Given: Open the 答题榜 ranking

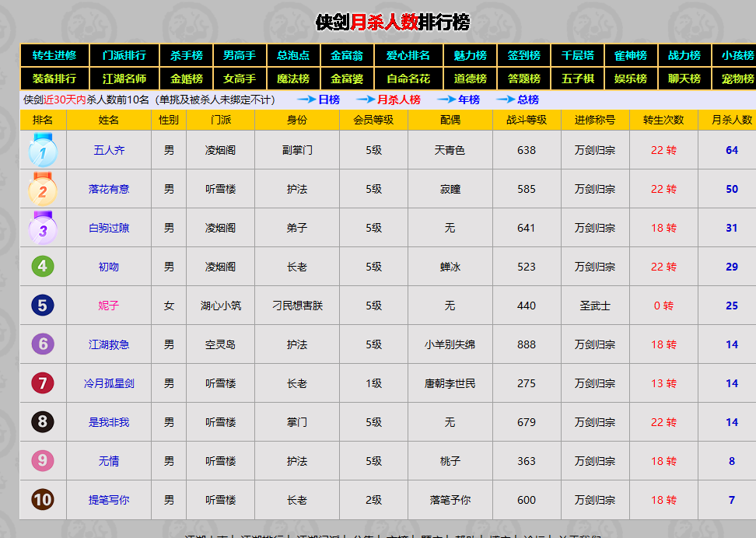Looking at the screenshot, I should [x=523, y=79].
